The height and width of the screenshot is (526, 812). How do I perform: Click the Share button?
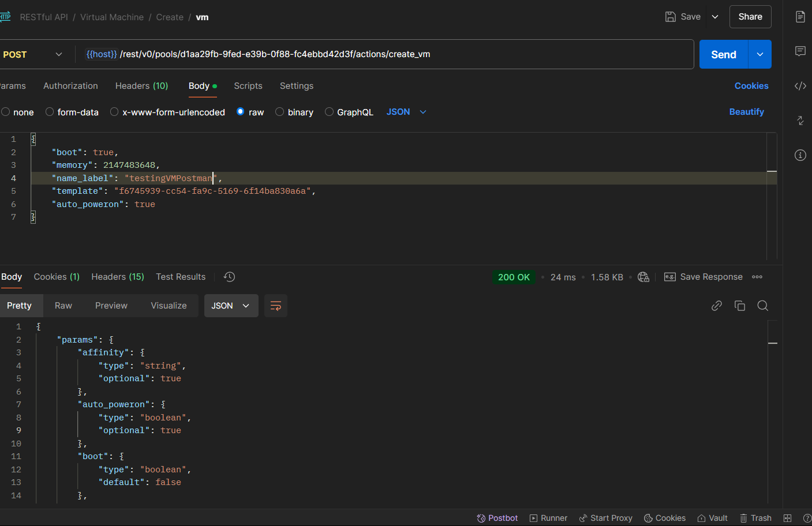pos(750,17)
